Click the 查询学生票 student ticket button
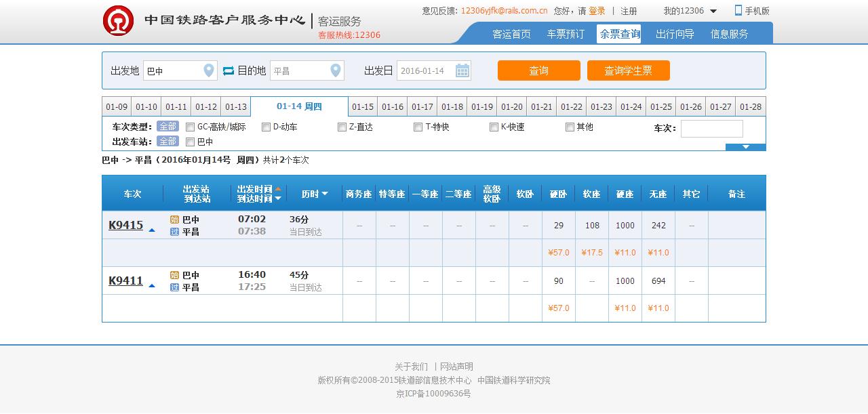Image resolution: width=868 pixels, height=414 pixels. click(628, 70)
